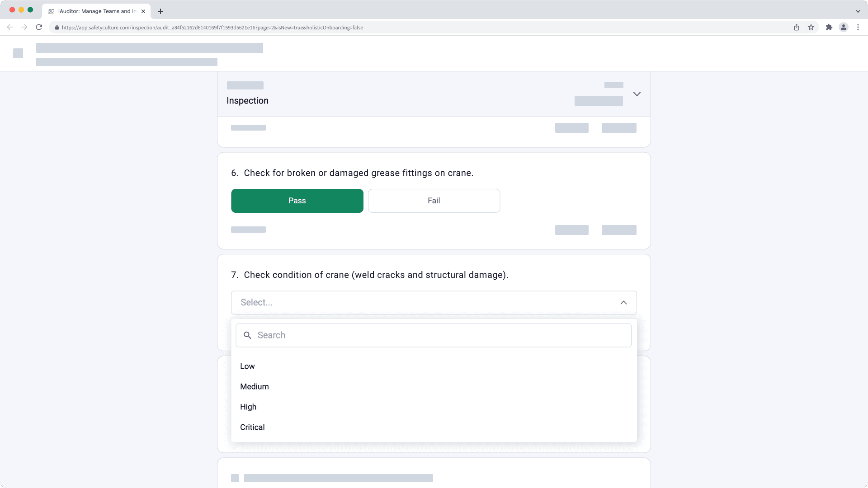Viewport: 868px width, 488px height.
Task: Open the share menu in the address bar
Action: (x=796, y=27)
